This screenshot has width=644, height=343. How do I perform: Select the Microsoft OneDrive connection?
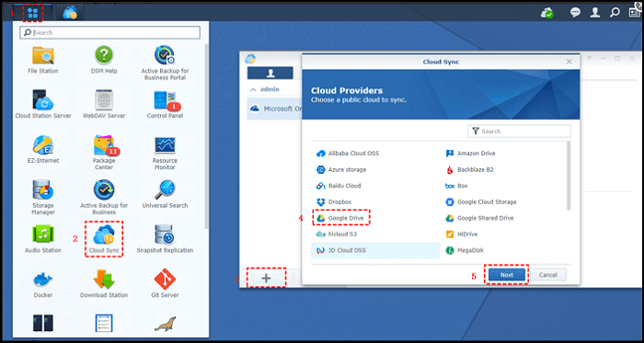click(x=274, y=109)
